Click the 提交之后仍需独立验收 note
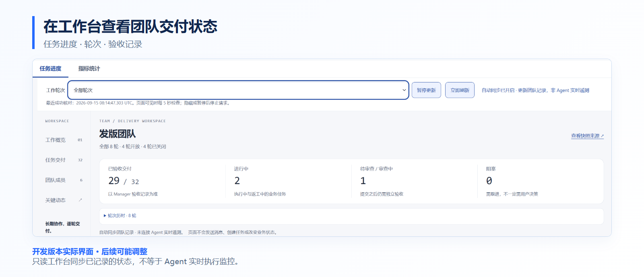This screenshot has height=277, width=644. pyautogui.click(x=382, y=194)
